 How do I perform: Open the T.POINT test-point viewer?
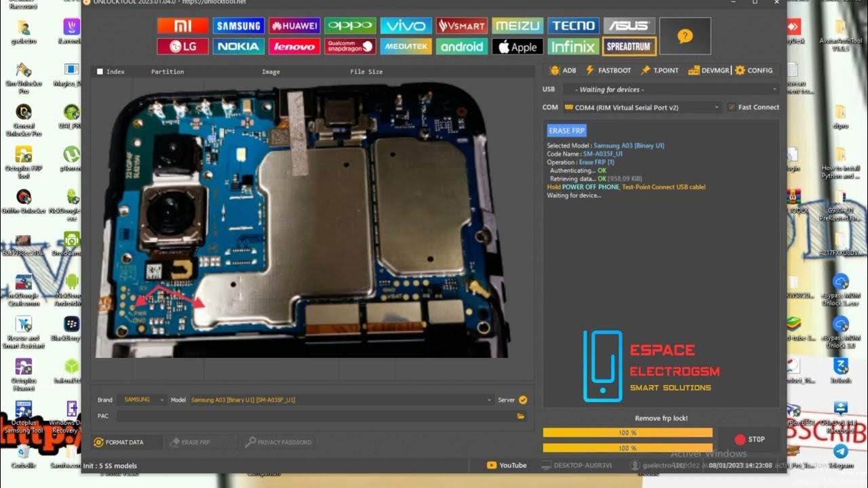coord(659,70)
